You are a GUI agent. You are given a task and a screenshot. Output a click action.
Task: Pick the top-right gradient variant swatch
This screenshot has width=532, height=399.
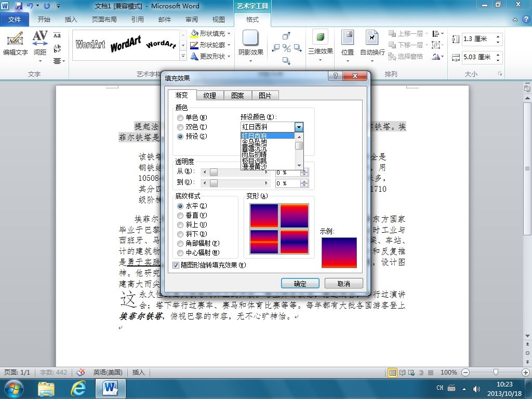pos(294,216)
